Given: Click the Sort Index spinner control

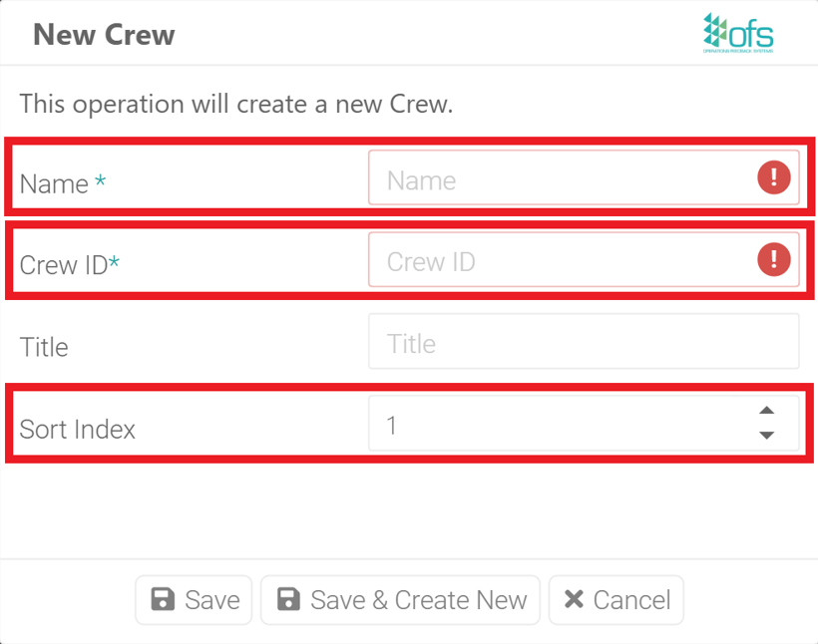Looking at the screenshot, I should 766,421.
